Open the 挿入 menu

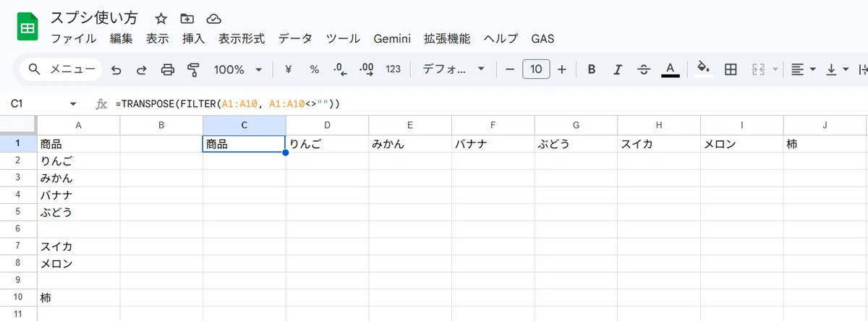coord(194,38)
